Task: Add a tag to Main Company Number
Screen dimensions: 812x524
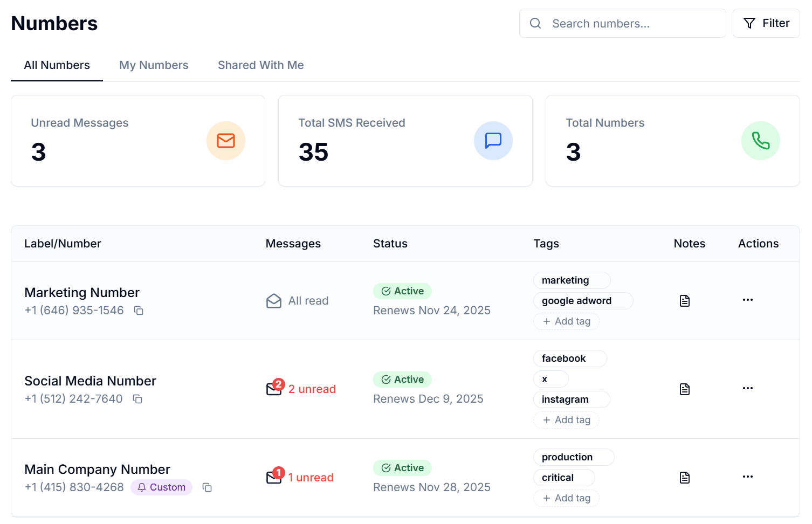Action: point(566,498)
